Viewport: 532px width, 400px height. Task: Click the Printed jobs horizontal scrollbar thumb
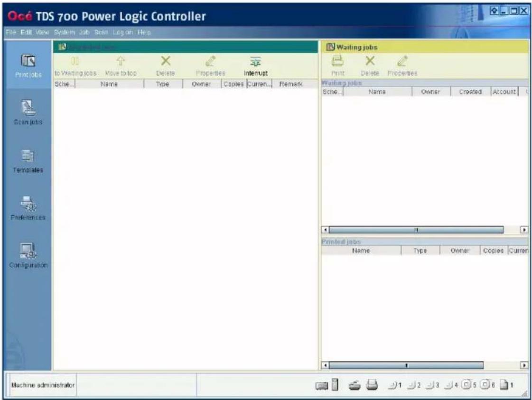click(x=406, y=365)
